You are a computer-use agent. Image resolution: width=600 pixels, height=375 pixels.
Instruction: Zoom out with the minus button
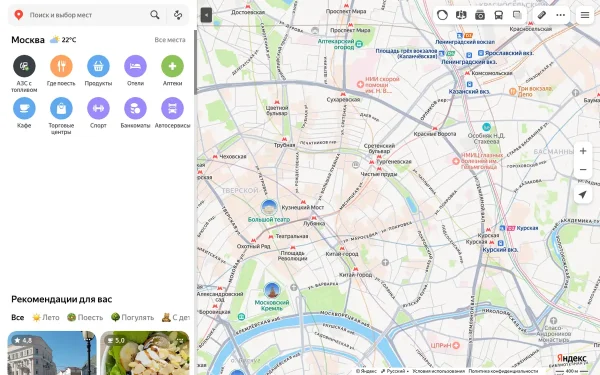click(x=583, y=169)
